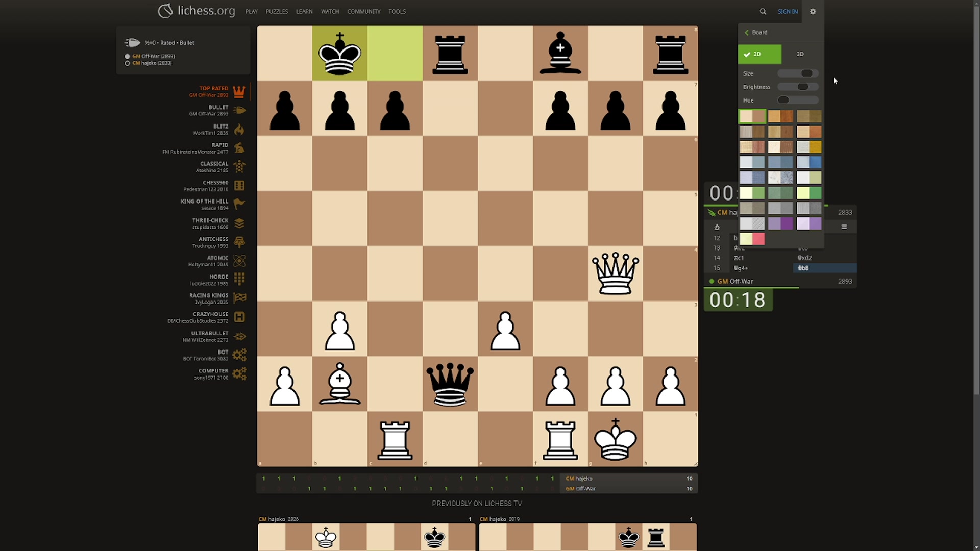Select Bot gears icon
The image size is (980, 551).
click(239, 355)
